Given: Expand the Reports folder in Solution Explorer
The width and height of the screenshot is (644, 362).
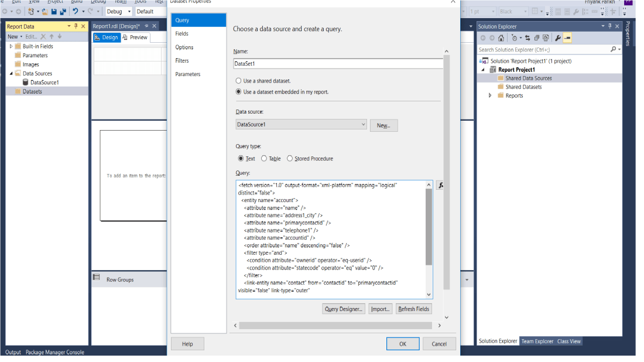Looking at the screenshot, I should [x=490, y=95].
